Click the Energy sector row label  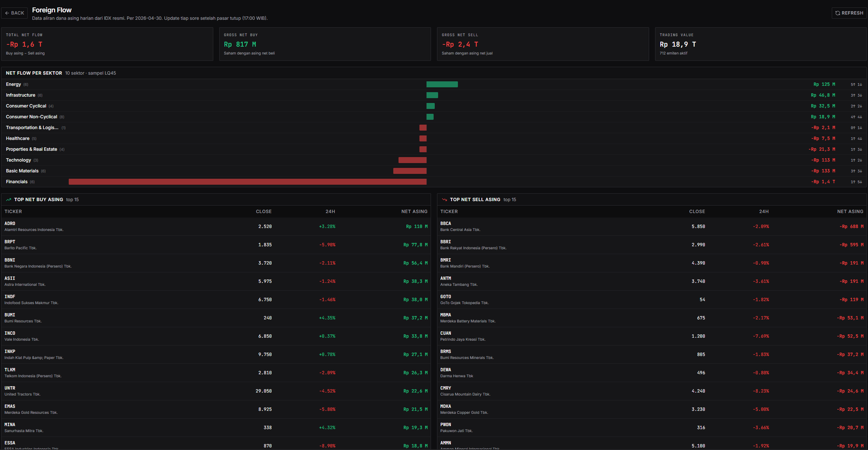tap(13, 84)
